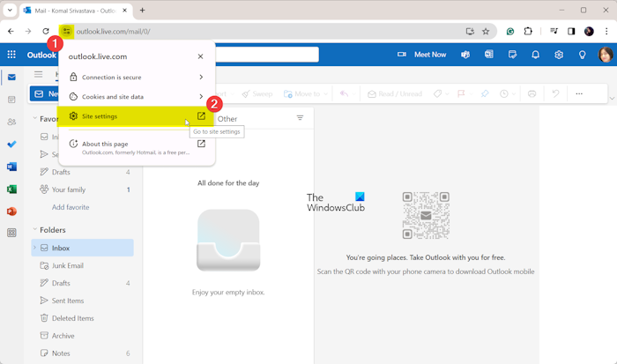The width and height of the screenshot is (617, 364).
Task: Open Chrome three-dot menu
Action: (606, 32)
